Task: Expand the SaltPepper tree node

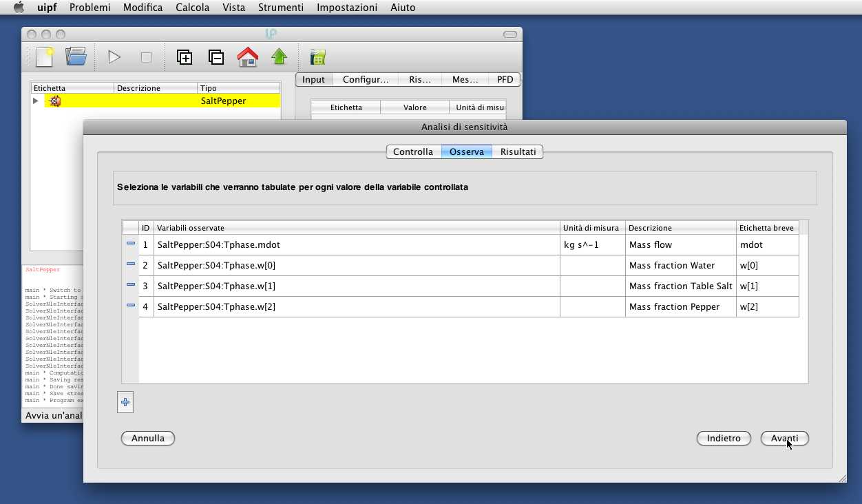Action: [x=36, y=101]
